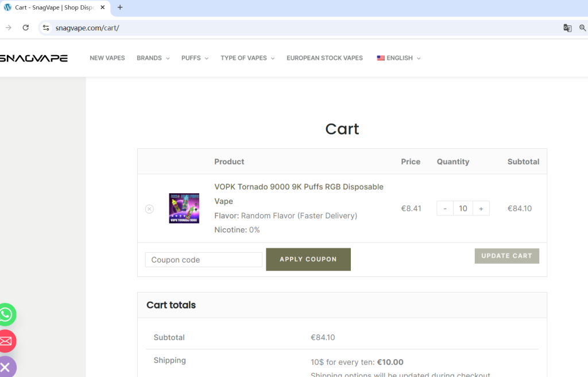The height and width of the screenshot is (377, 588).
Task: Click the VOPK Tornado product thumbnail
Action: (184, 209)
